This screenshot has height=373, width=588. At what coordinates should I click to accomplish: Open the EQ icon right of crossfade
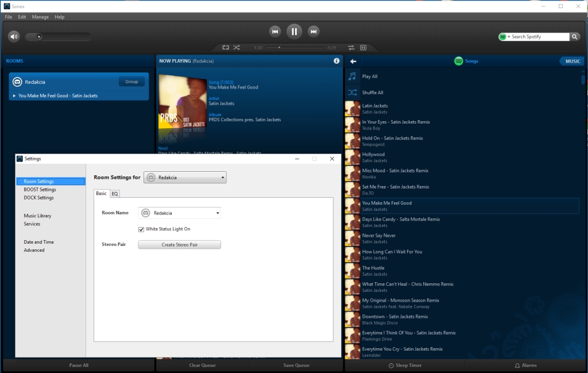pyautogui.click(x=363, y=48)
